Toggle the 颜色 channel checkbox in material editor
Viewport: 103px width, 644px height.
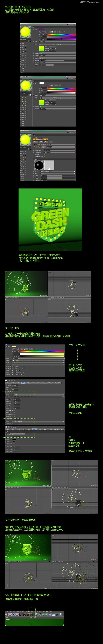tap(26, 44)
